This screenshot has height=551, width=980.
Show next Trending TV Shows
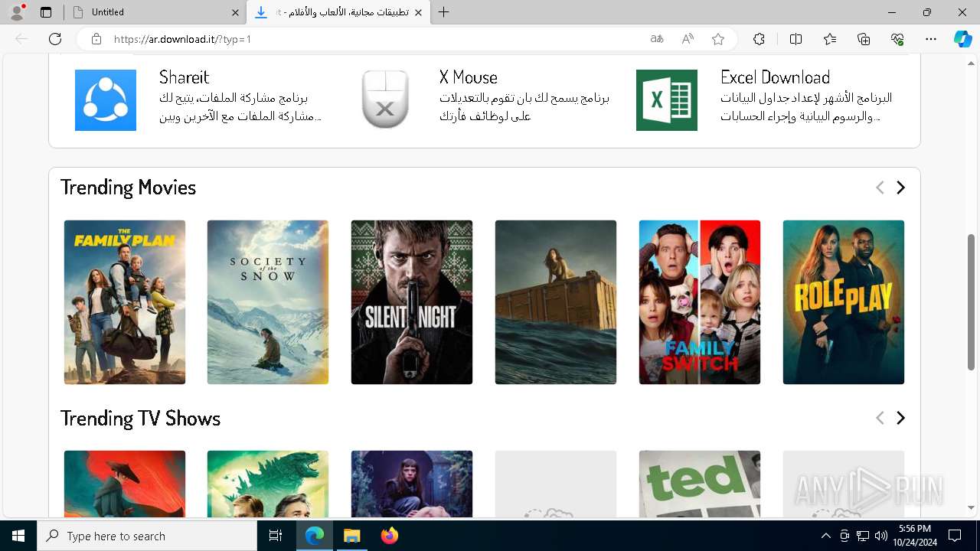tap(900, 418)
